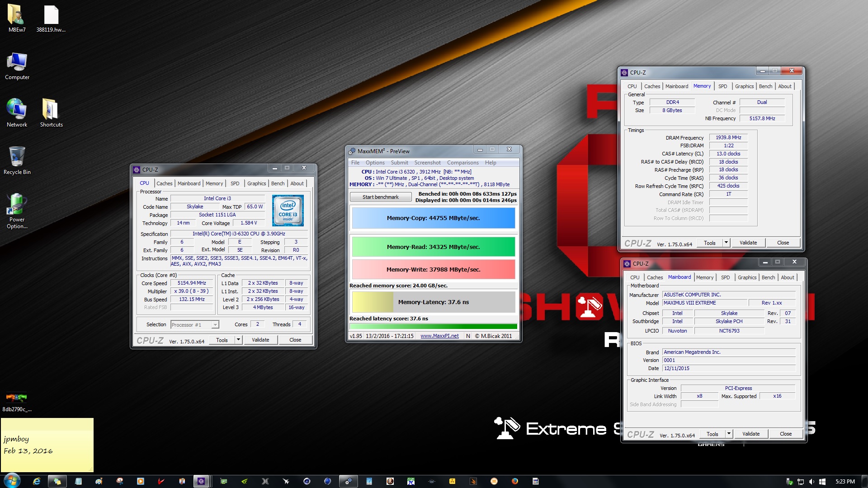The height and width of the screenshot is (488, 868).
Task: Expand Tools arrow in CPU tab CPU-Z
Action: click(238, 340)
